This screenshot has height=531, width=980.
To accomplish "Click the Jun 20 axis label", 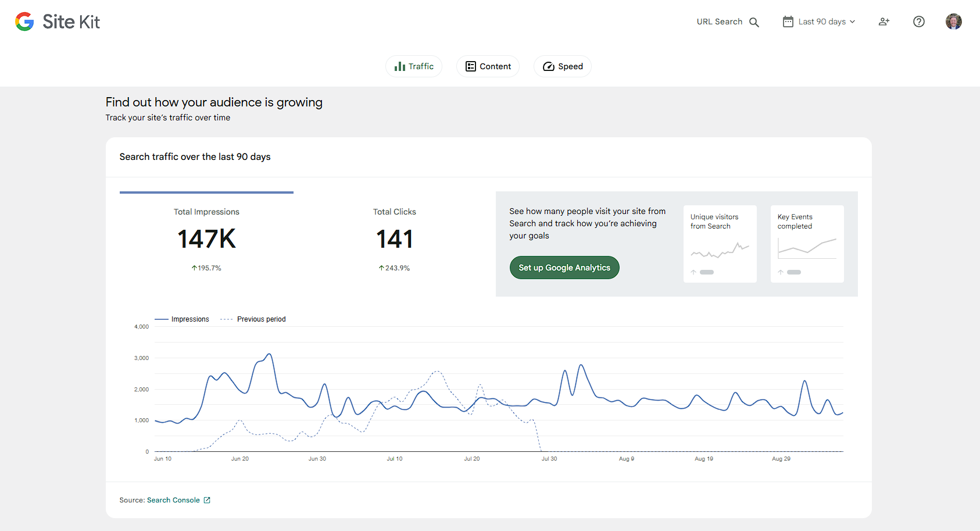I will [x=240, y=459].
